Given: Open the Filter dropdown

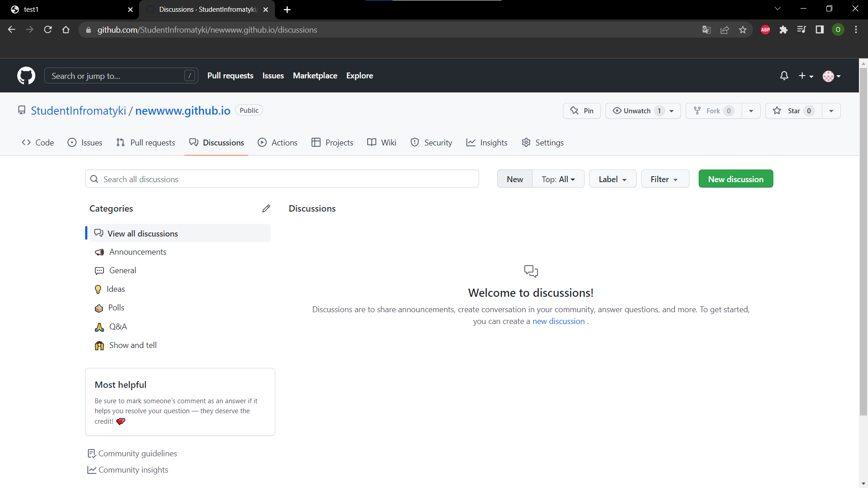Looking at the screenshot, I should [664, 179].
